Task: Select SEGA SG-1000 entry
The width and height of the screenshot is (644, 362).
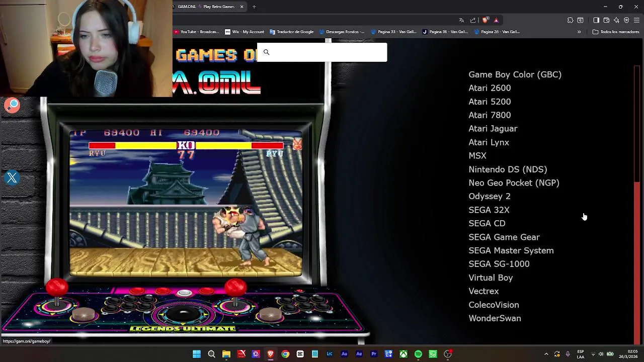Action: point(499,264)
